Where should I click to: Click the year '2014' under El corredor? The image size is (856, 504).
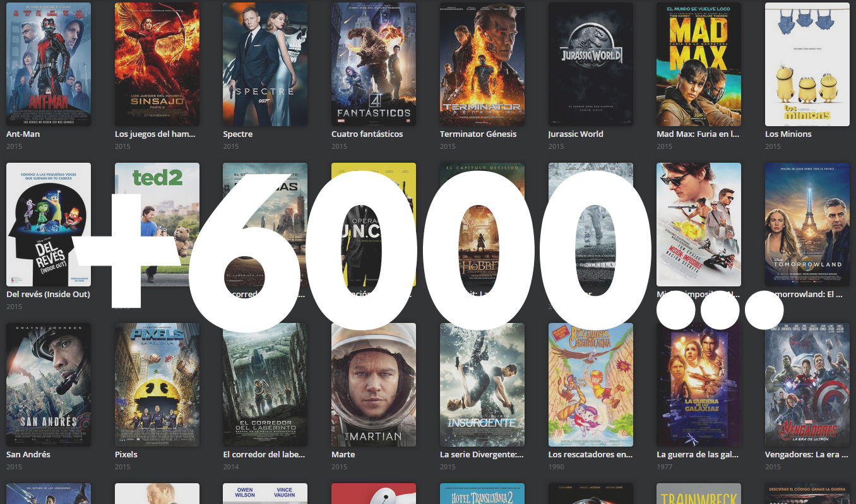click(231, 467)
